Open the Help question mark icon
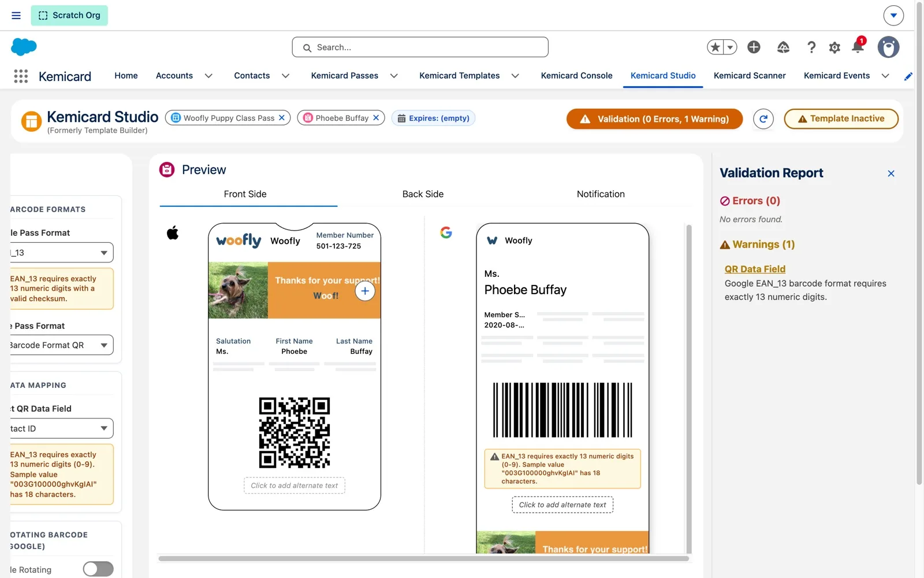 click(x=811, y=47)
